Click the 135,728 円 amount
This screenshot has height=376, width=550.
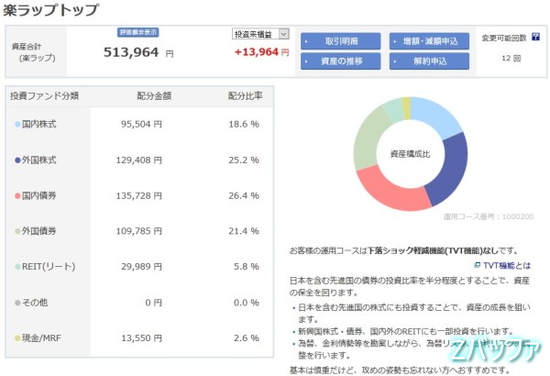point(139,196)
